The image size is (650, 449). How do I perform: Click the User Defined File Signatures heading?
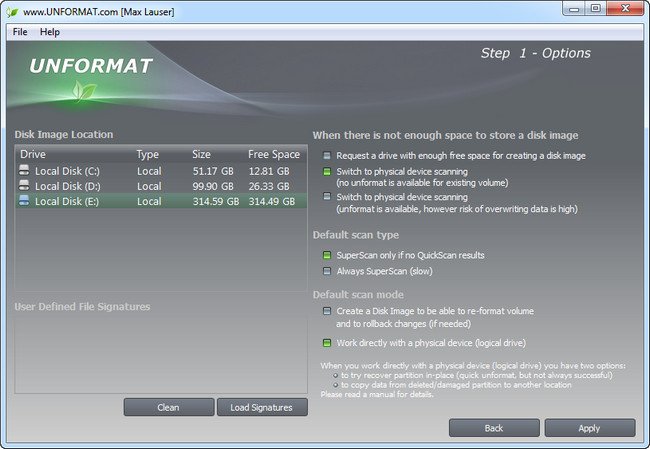(x=82, y=306)
